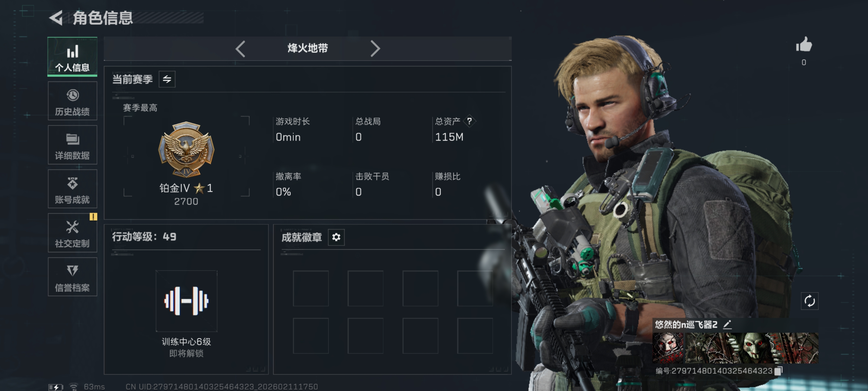The width and height of the screenshot is (868, 391).
Task: Select the first empty achievement badge slot
Action: [311, 288]
